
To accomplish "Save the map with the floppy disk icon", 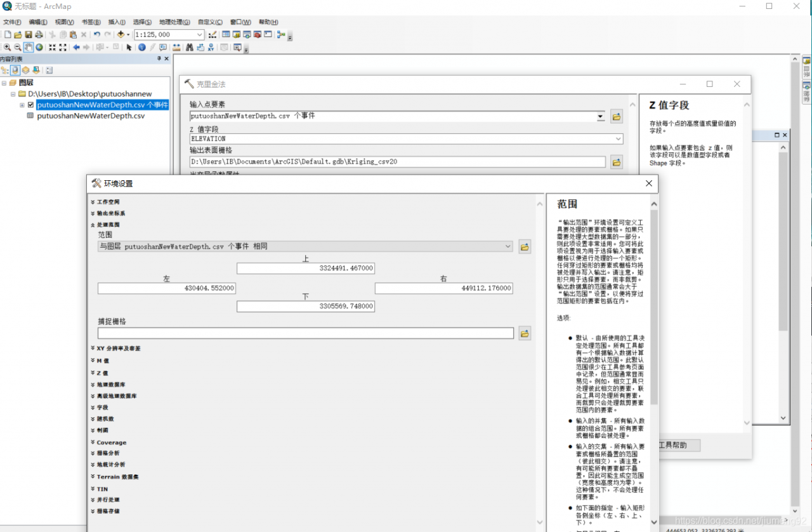I will (29, 35).
